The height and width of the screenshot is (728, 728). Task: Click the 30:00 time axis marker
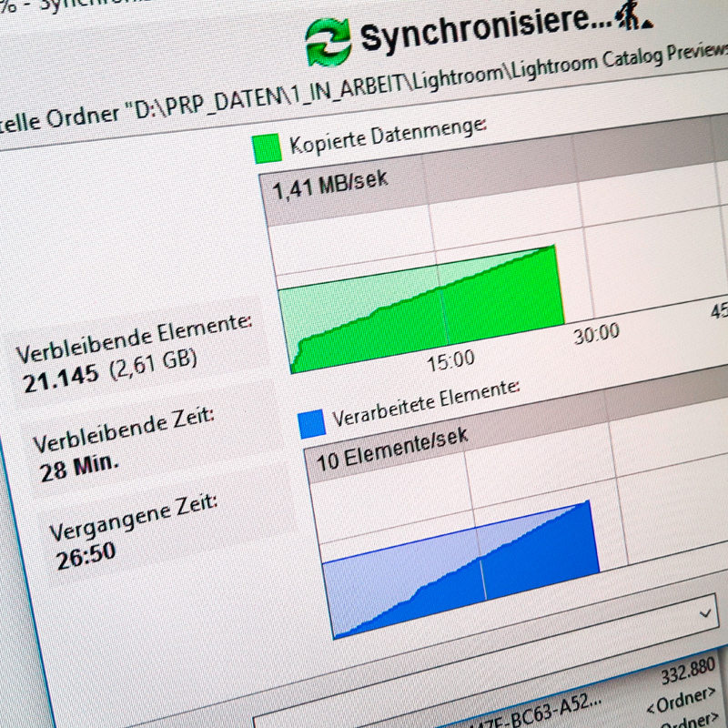click(x=596, y=333)
